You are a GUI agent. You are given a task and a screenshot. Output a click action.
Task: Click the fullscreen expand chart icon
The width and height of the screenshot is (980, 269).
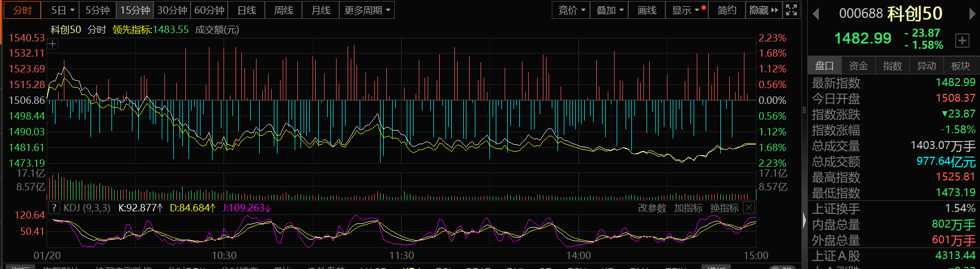pyautogui.click(x=792, y=10)
